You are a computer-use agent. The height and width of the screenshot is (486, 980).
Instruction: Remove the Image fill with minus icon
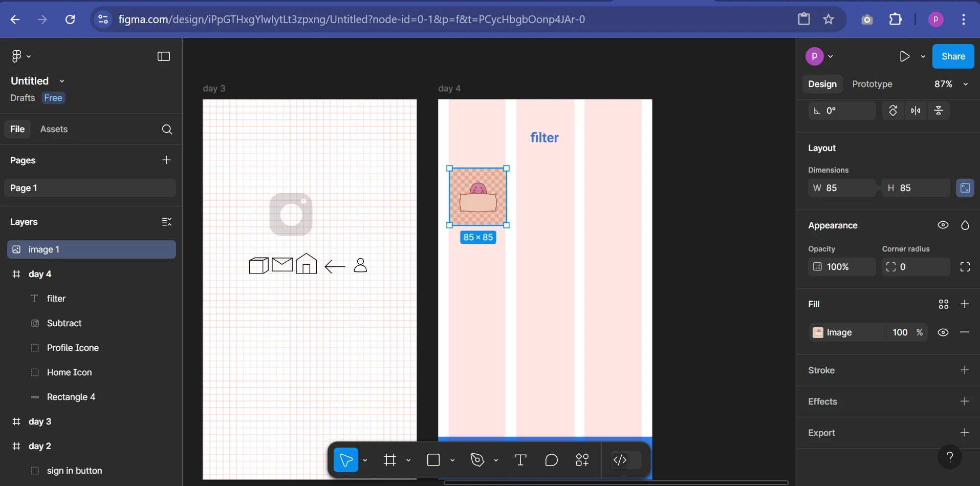coord(965,332)
